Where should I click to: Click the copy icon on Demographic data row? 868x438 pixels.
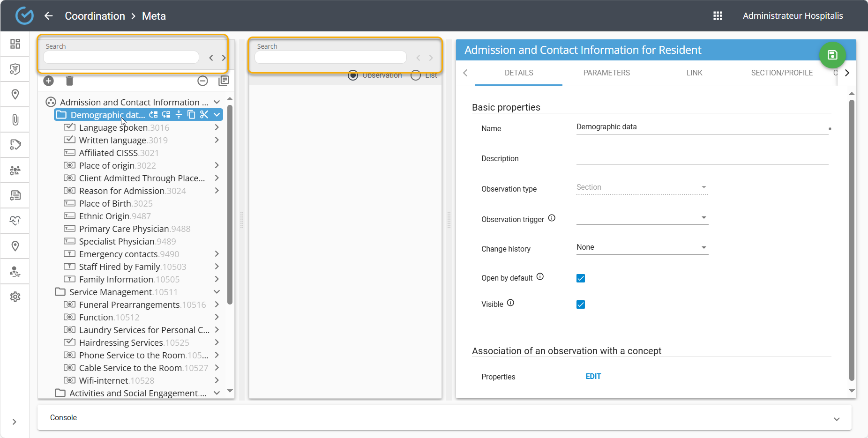[x=191, y=115]
